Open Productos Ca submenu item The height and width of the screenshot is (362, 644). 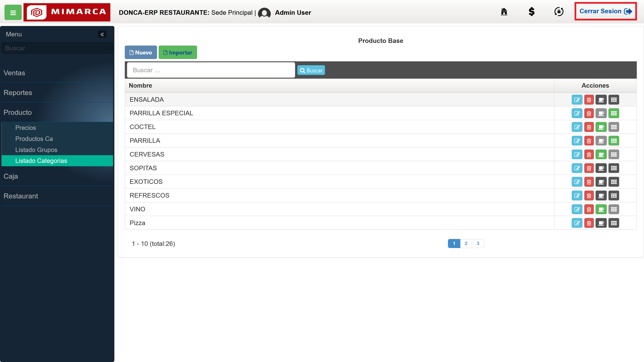click(57, 139)
